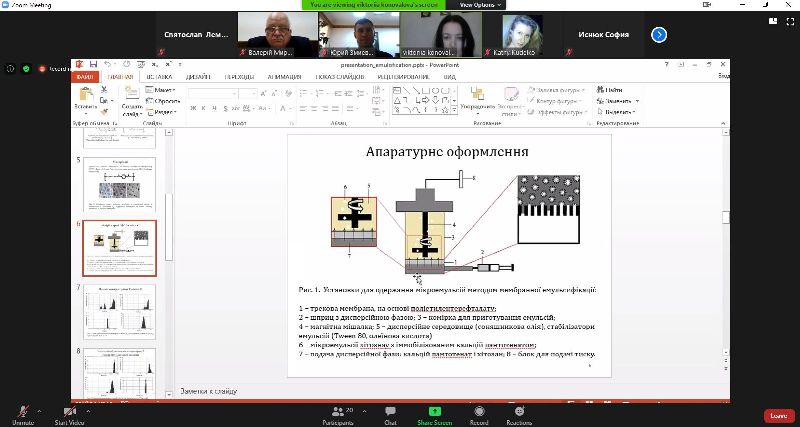This screenshot has width=800, height=427.
Task: Click the green Share Screen icon
Action: click(x=435, y=411)
